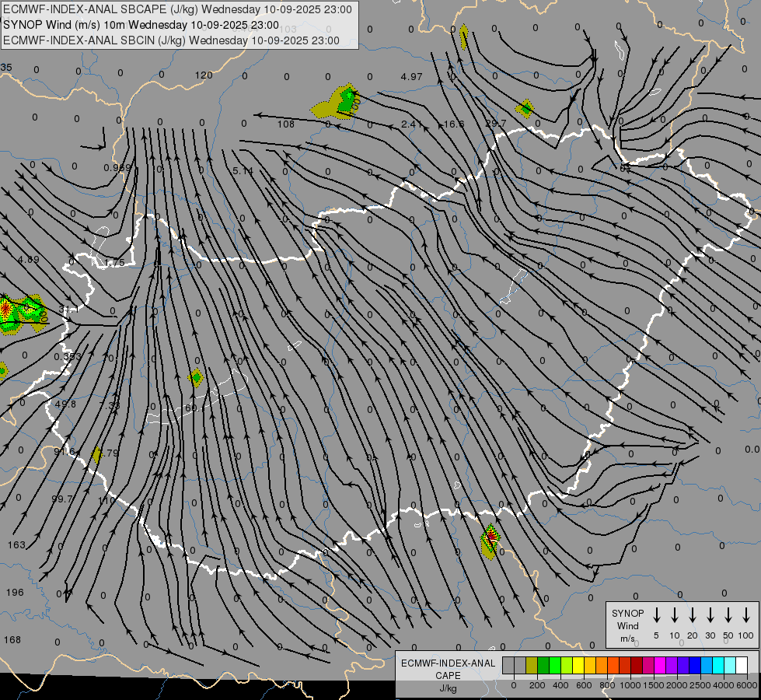Screen dimensions: 761x700
Task: Click the 10 m/s wind arrow in legend
Action: [675, 615]
